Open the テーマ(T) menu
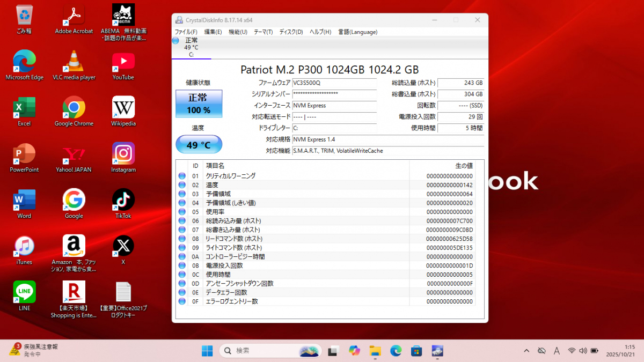Screen dimensions: 644x362 pos(263,32)
